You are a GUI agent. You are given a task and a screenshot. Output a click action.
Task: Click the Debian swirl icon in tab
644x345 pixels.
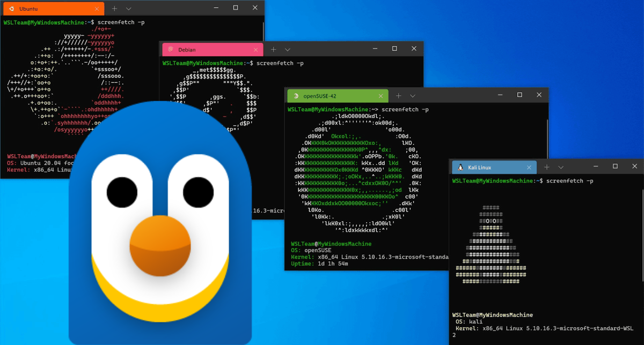tap(171, 50)
